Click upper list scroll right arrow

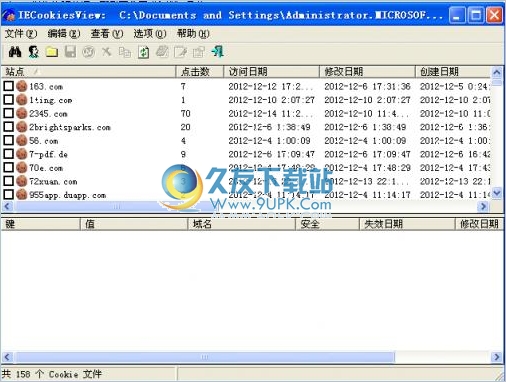[x=483, y=207]
